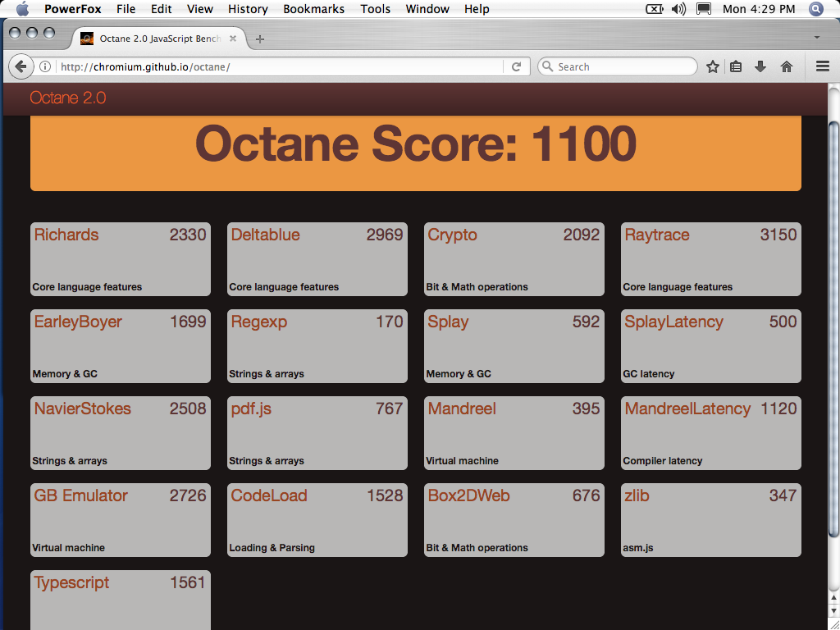Click the battery status icon
This screenshot has width=840, height=630.
pos(654,8)
